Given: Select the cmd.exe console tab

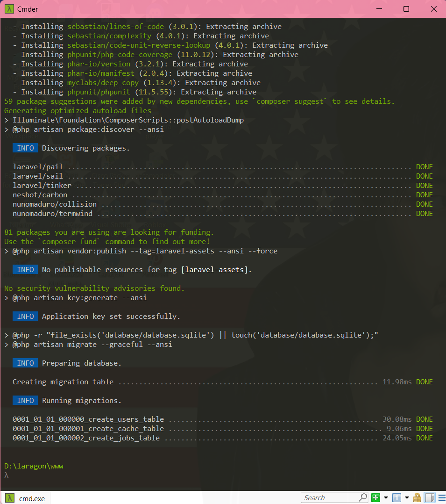Looking at the screenshot, I should tap(25, 498).
